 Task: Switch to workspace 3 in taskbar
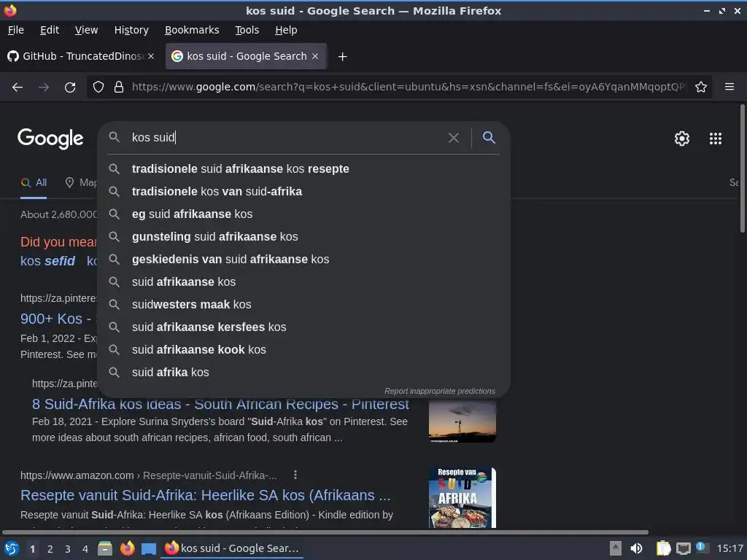coord(68,549)
